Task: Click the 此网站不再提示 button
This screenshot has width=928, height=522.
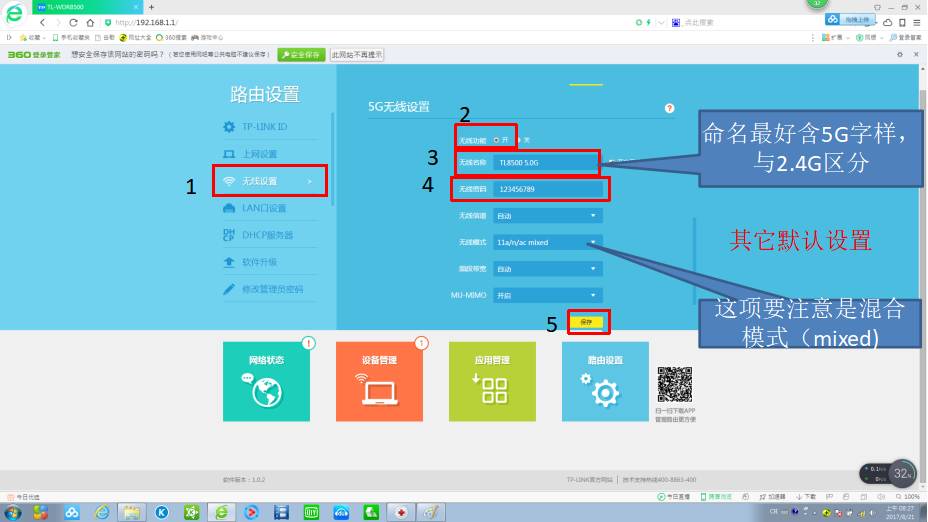Action: (357, 54)
